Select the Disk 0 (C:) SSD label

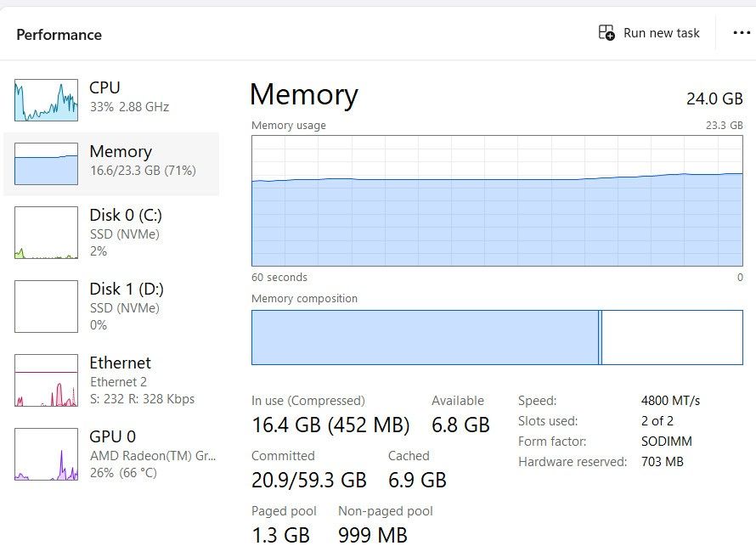pyautogui.click(x=124, y=234)
